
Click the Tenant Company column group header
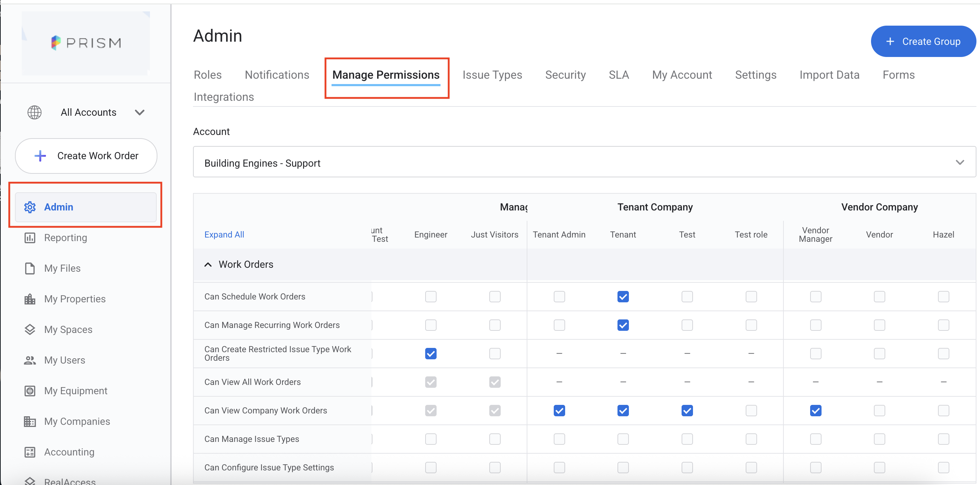click(655, 207)
